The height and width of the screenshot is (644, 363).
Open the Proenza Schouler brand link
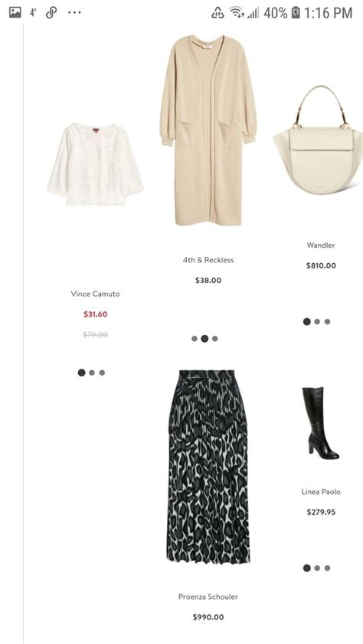(x=208, y=597)
